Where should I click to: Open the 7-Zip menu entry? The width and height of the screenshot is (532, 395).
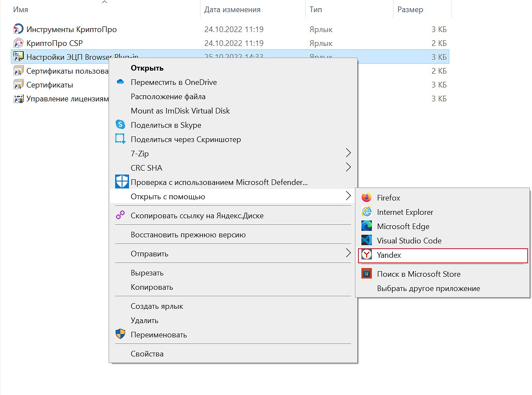coord(233,154)
